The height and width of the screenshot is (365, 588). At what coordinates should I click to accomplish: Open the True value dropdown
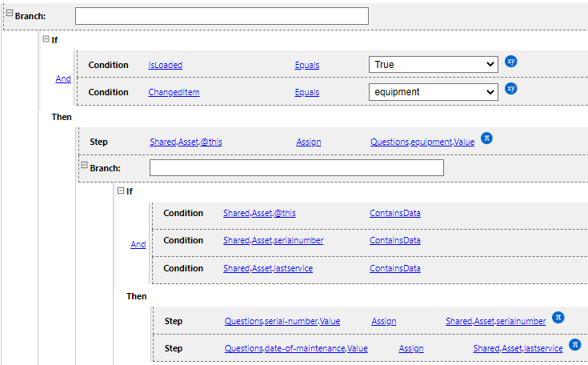coord(434,65)
